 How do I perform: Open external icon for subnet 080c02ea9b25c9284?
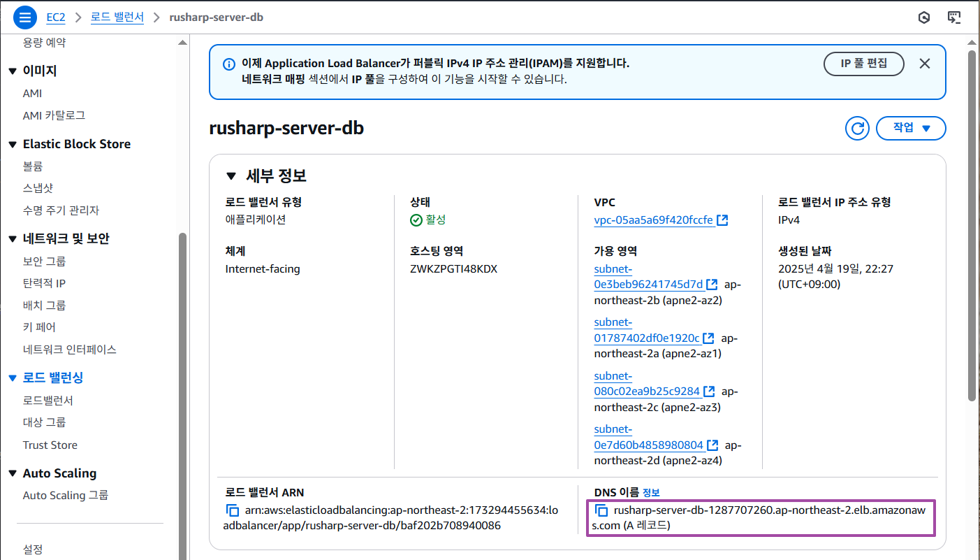click(x=709, y=392)
